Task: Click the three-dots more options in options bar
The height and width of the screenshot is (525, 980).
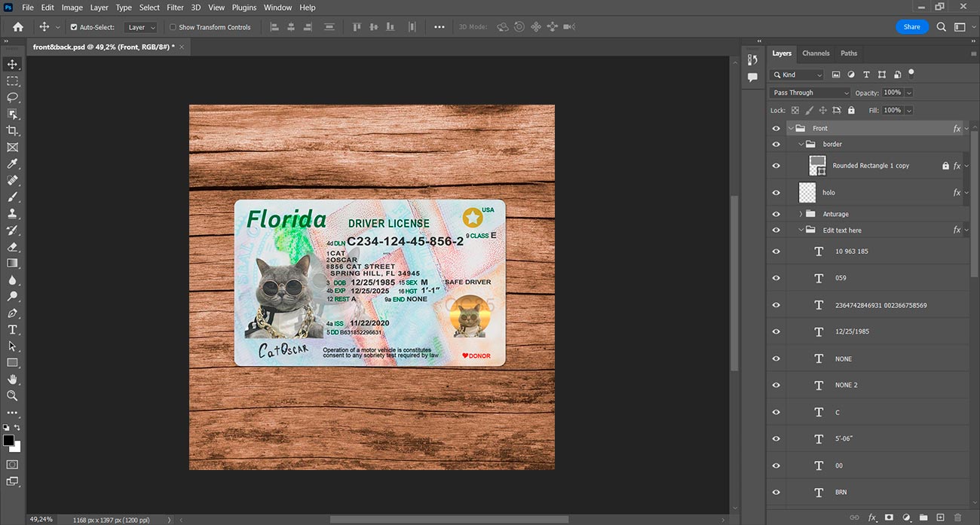Action: (x=439, y=27)
